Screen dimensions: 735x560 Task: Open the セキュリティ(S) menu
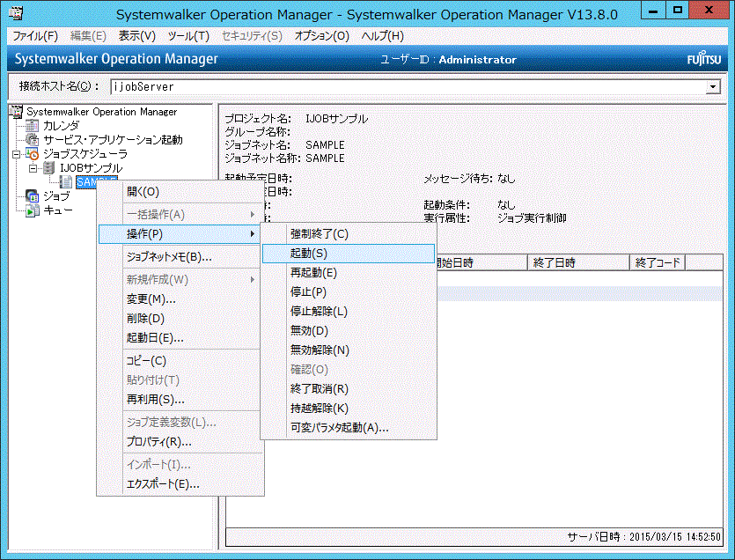coord(252,36)
